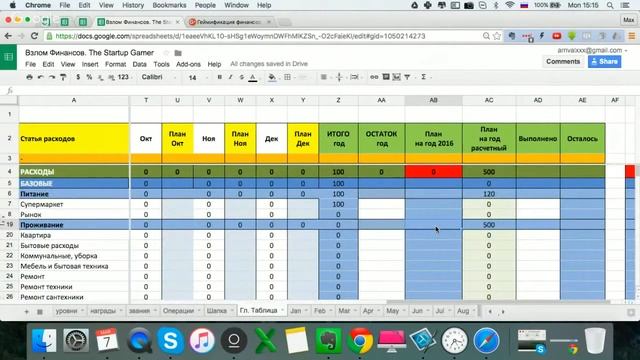Open the Геймификация browser tab

coord(229,22)
